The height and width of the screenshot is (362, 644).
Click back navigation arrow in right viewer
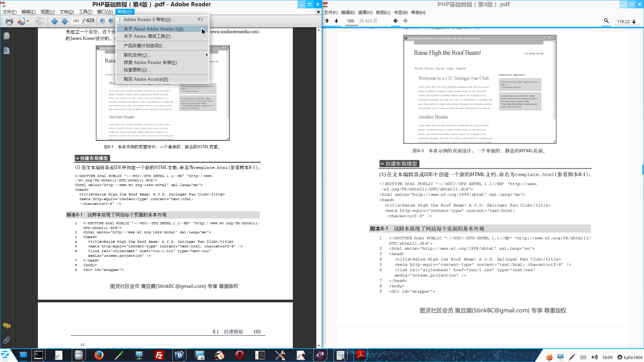click(395, 21)
